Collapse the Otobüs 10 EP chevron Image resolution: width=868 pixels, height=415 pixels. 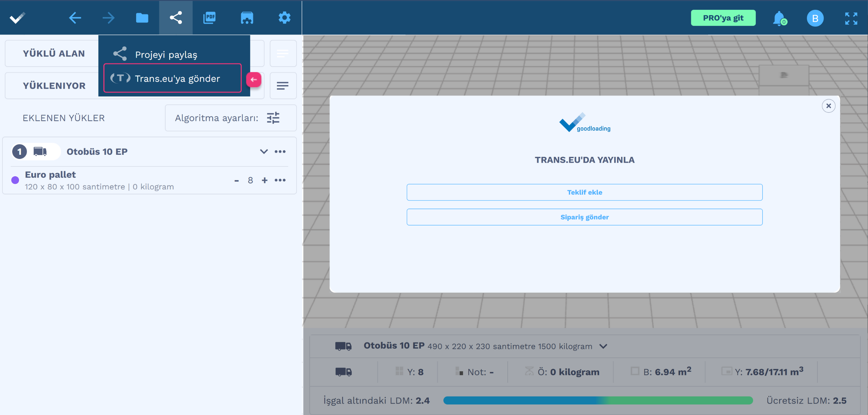(x=263, y=151)
